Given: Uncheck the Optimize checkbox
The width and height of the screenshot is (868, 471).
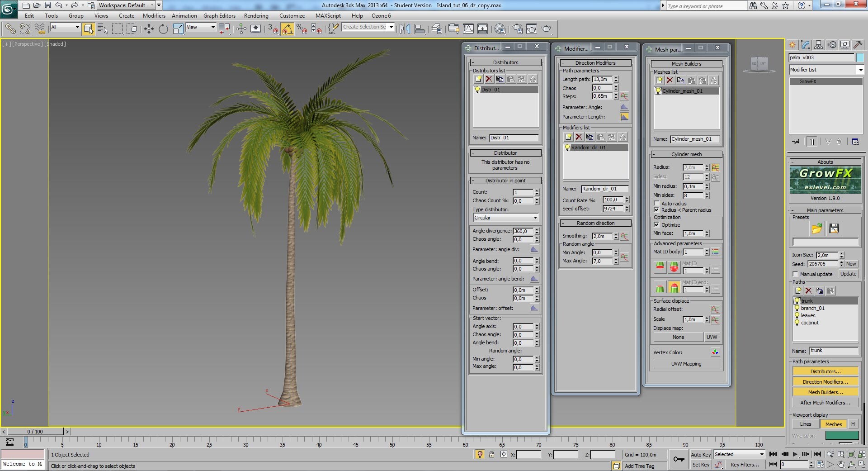Looking at the screenshot, I should 656,225.
